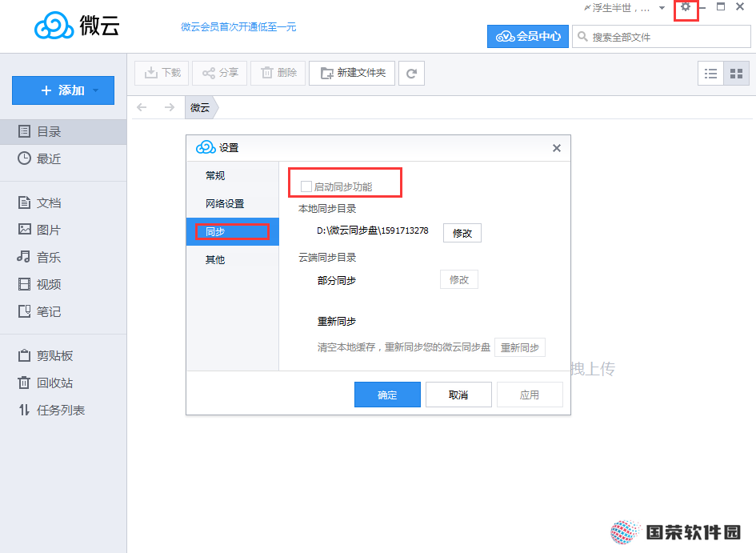Viewport: 756px width, 553px height.
Task: Click the 添加 add button
Action: tap(63, 90)
